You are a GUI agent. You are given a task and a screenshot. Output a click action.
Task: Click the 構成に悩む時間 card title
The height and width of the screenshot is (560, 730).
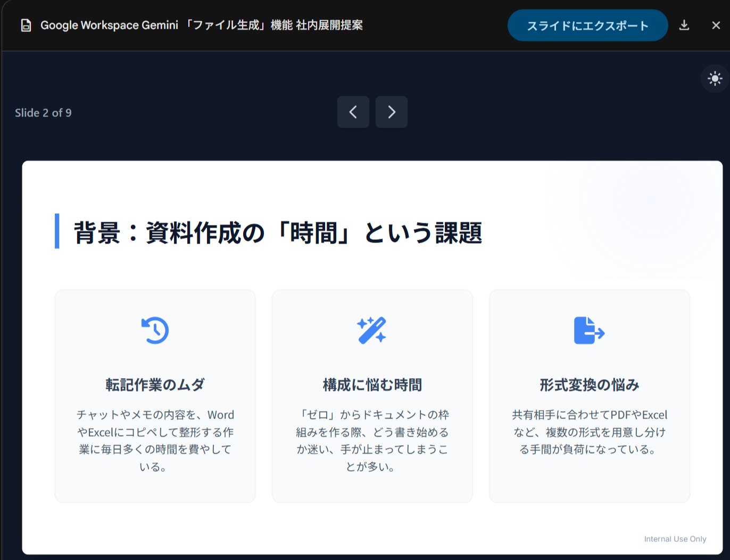(372, 385)
